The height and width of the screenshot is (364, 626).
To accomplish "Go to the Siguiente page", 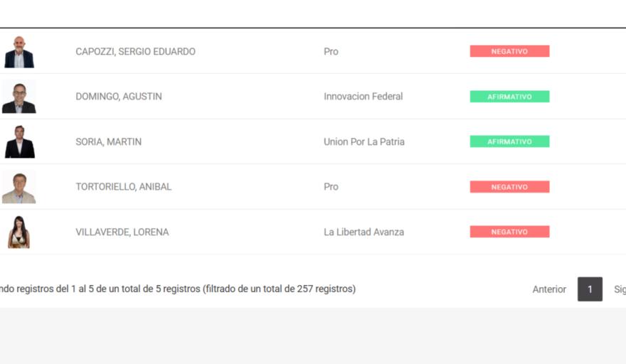I will (620, 289).
